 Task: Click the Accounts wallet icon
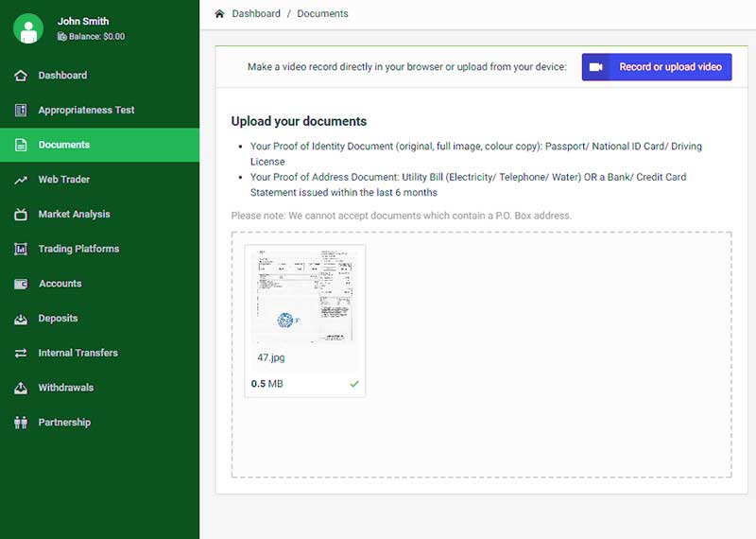coord(21,284)
